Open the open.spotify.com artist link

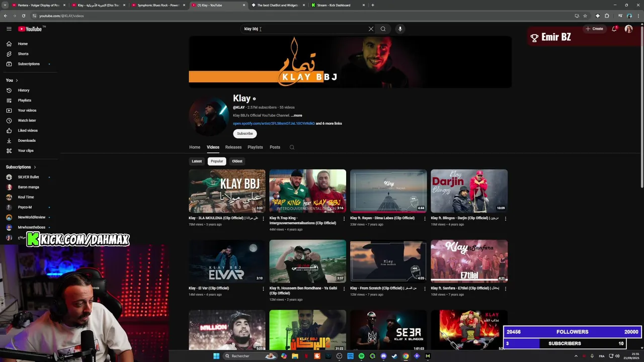[x=274, y=124]
